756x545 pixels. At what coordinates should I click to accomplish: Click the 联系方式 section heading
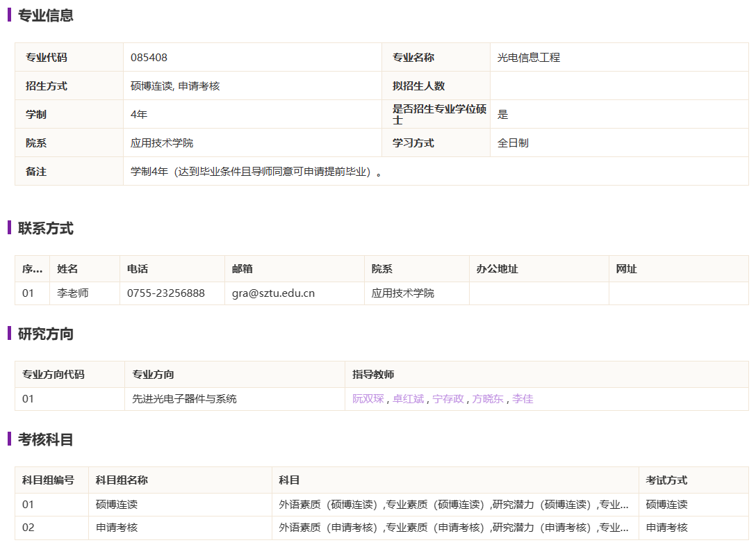pyautogui.click(x=45, y=229)
